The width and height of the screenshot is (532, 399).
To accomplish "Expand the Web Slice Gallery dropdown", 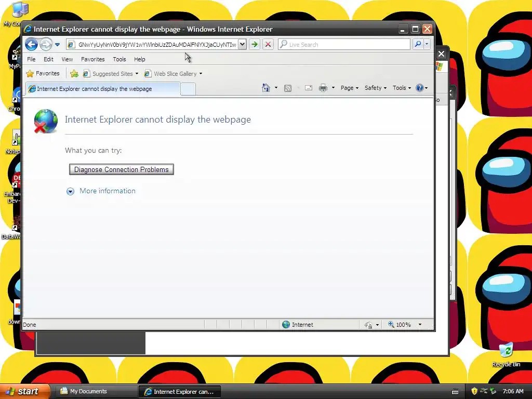I will [x=201, y=74].
